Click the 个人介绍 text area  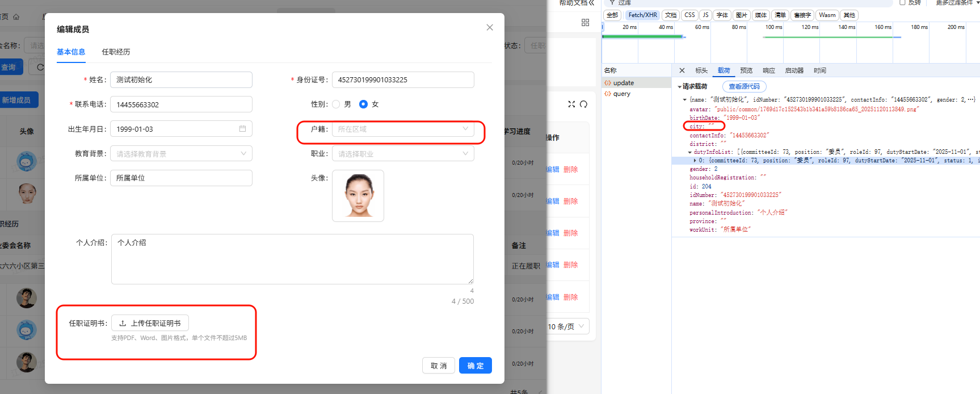click(292, 259)
